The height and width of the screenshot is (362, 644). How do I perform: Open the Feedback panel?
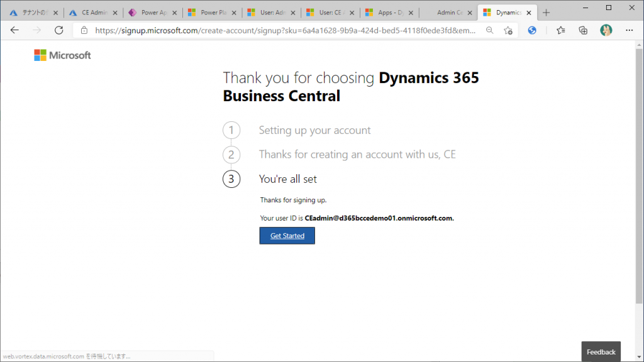601,352
